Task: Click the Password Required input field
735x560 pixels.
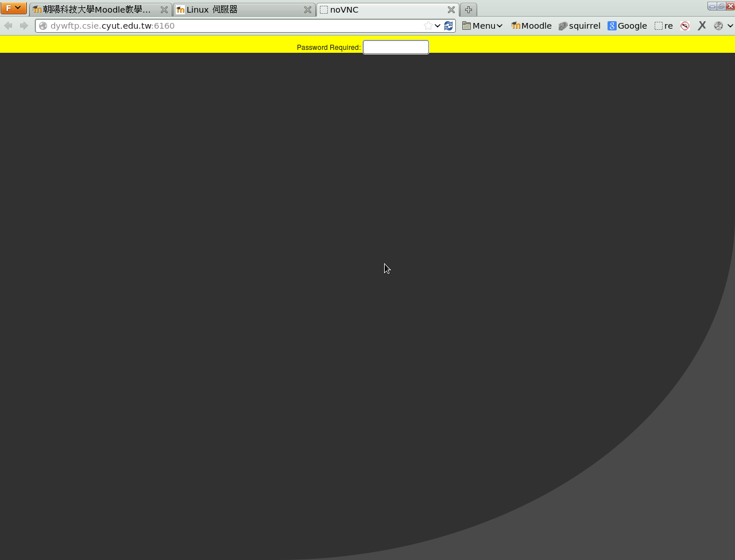Action: tap(396, 48)
